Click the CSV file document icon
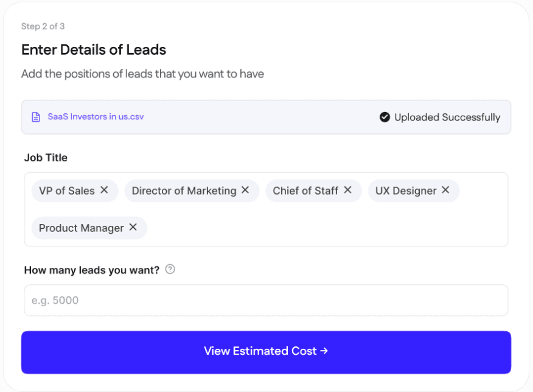The width and height of the screenshot is (533, 392). pyautogui.click(x=36, y=117)
